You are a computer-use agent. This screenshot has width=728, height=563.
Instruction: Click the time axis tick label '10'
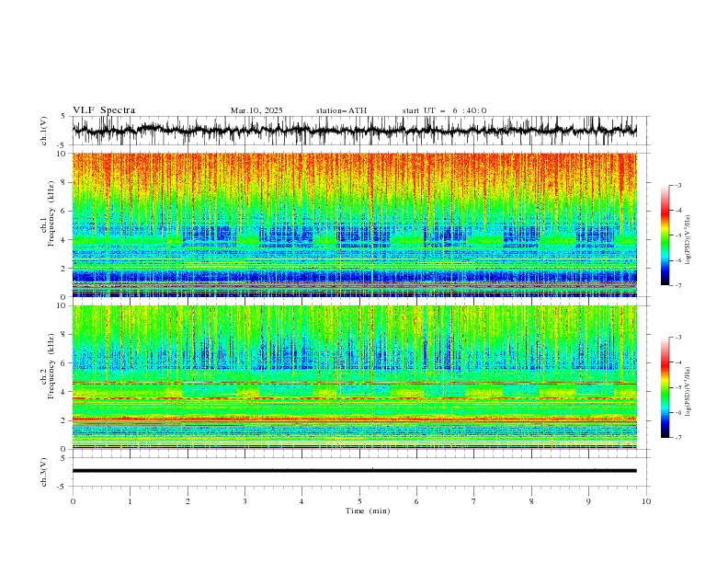pos(646,501)
